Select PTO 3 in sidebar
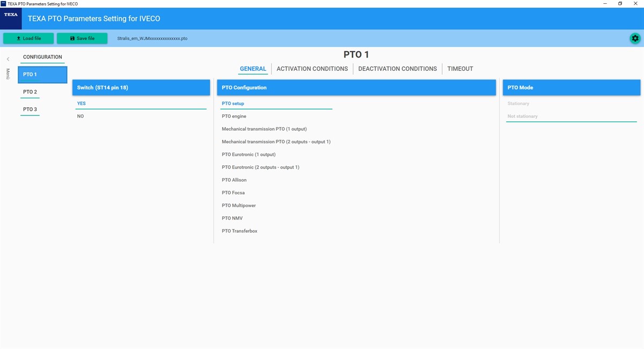 click(30, 110)
